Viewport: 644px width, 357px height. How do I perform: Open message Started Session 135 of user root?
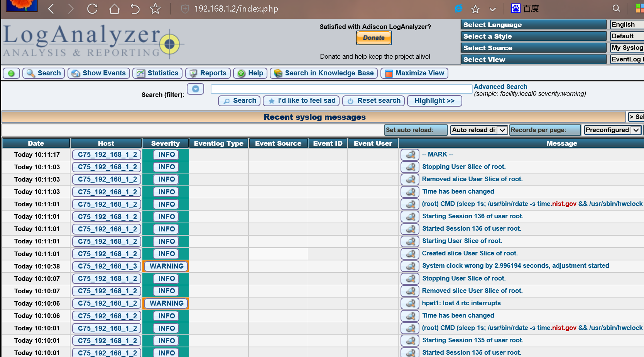472,352
